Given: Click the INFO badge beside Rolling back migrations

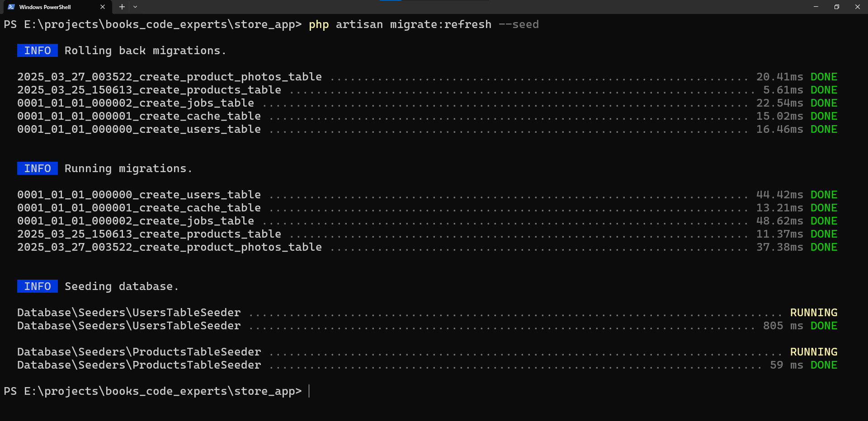Looking at the screenshot, I should (x=38, y=51).
